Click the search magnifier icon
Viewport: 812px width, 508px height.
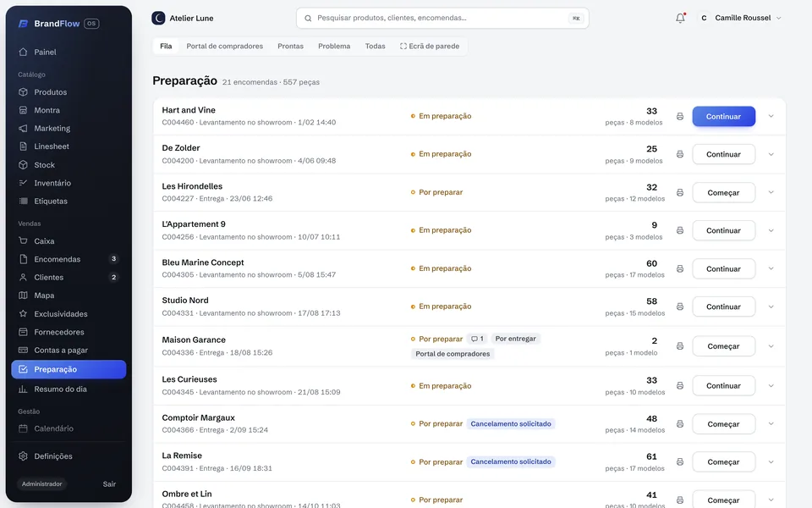coord(308,18)
